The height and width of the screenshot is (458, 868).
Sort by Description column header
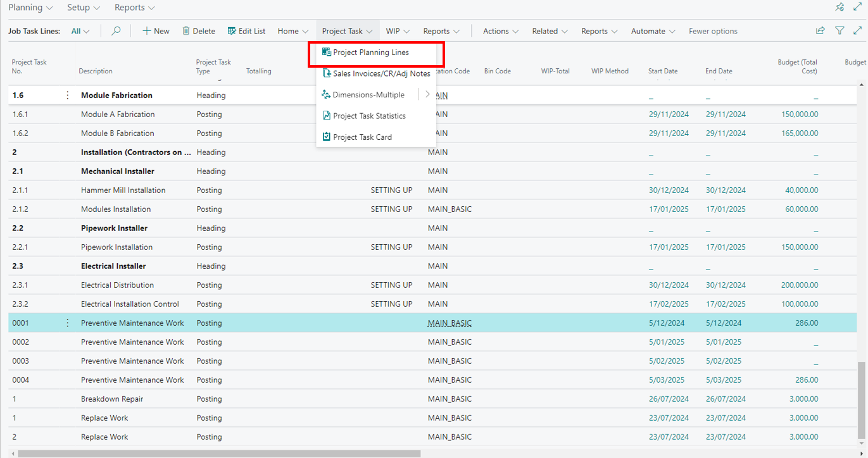[x=96, y=71]
